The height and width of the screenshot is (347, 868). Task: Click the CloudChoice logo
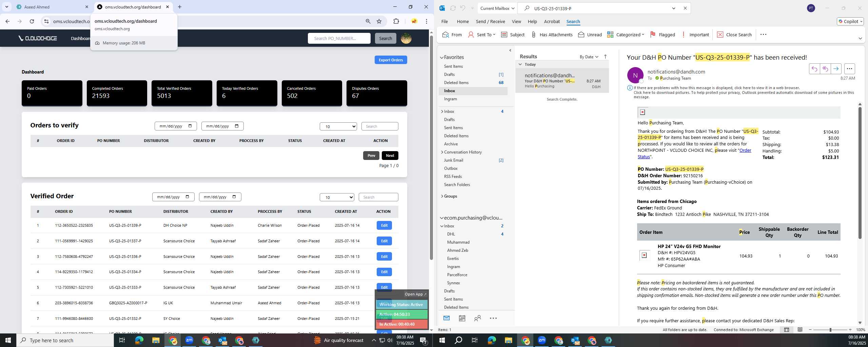[38, 38]
